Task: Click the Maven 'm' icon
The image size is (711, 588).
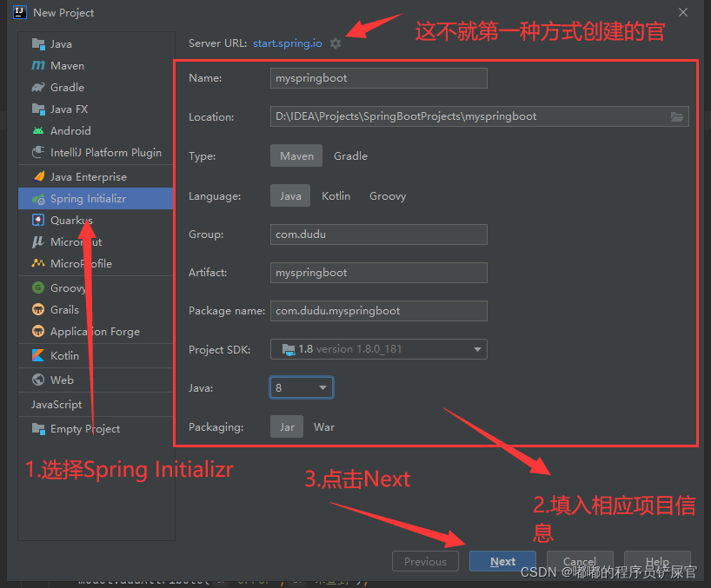Action: [38, 66]
